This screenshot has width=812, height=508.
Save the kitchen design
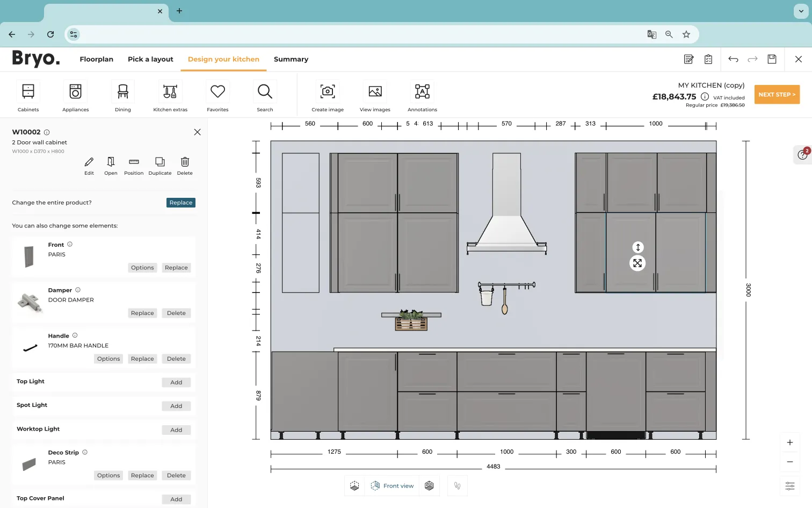tap(772, 59)
